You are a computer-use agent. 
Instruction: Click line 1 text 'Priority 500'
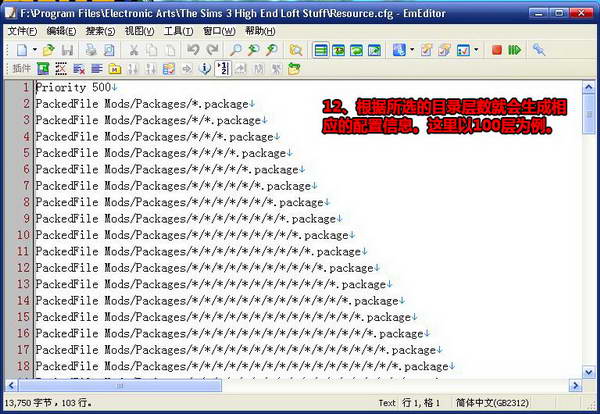point(74,87)
